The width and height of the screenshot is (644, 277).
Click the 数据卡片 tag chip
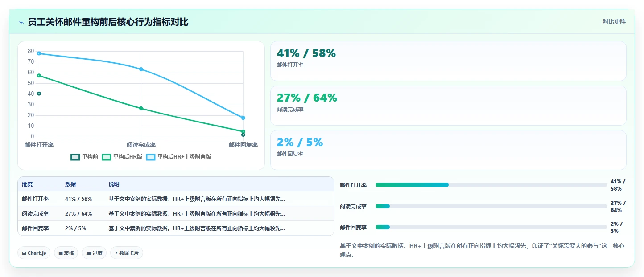click(x=127, y=253)
